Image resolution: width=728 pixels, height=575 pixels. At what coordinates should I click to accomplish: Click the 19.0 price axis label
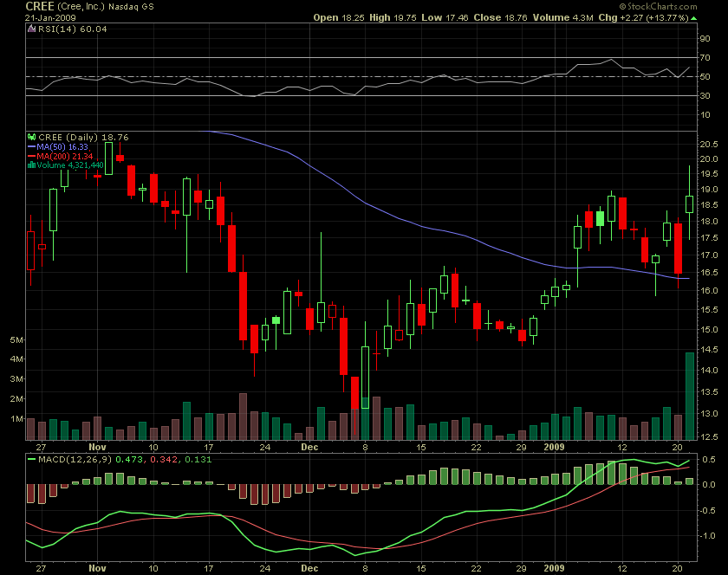(709, 190)
